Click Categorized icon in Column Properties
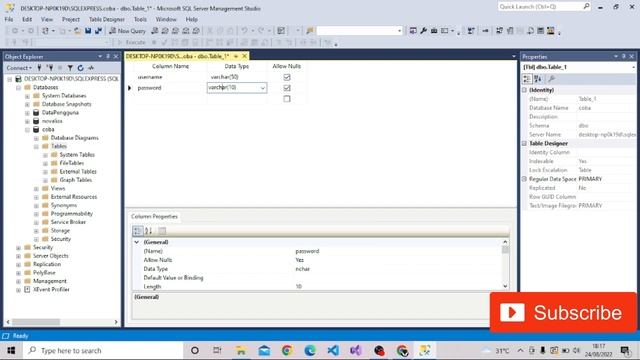 pyautogui.click(x=138, y=231)
